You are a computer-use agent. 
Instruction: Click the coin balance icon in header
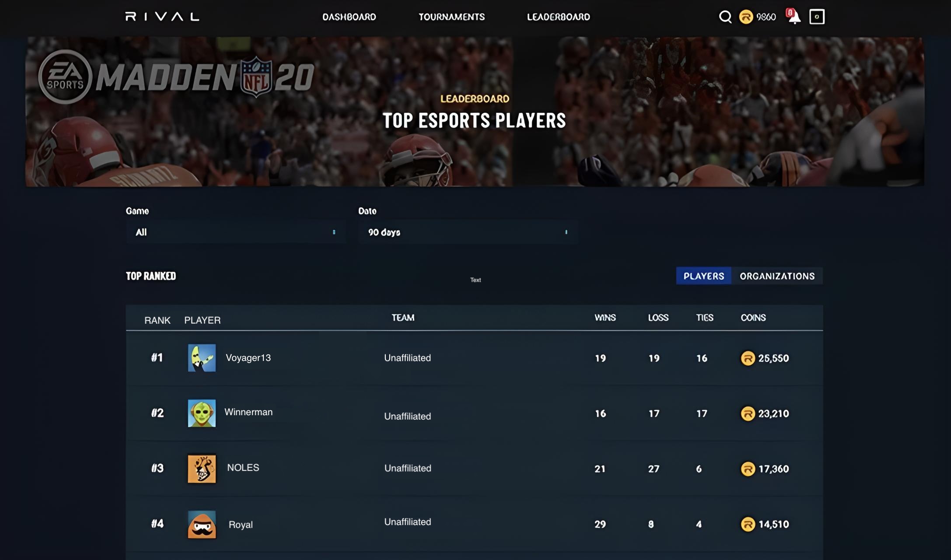(x=746, y=17)
